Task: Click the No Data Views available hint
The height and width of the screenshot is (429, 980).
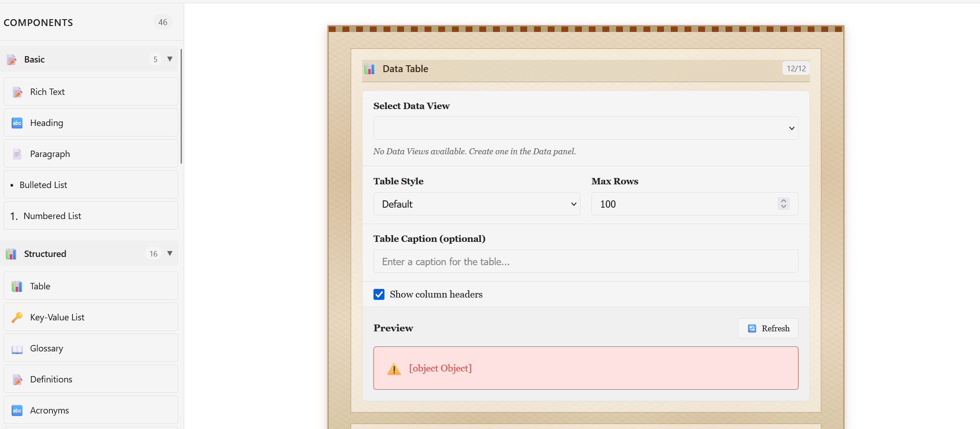Action: click(474, 152)
